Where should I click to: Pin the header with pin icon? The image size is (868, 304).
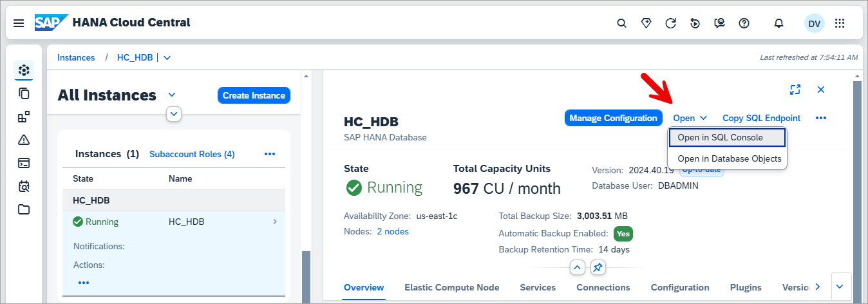[x=598, y=267]
